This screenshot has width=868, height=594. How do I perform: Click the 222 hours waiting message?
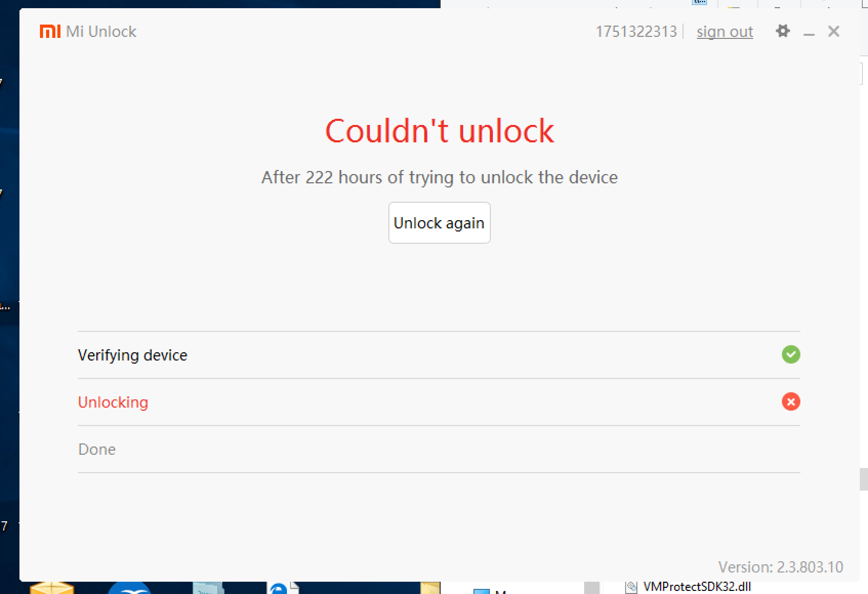(439, 177)
